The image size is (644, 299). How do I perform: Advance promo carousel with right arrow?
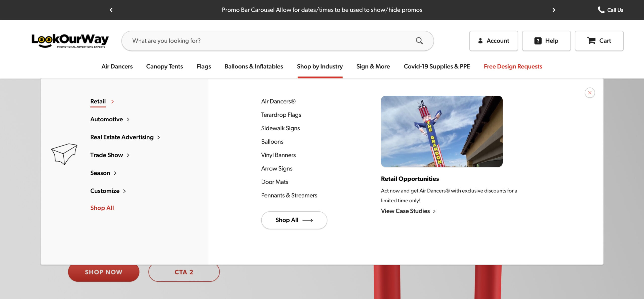(554, 10)
